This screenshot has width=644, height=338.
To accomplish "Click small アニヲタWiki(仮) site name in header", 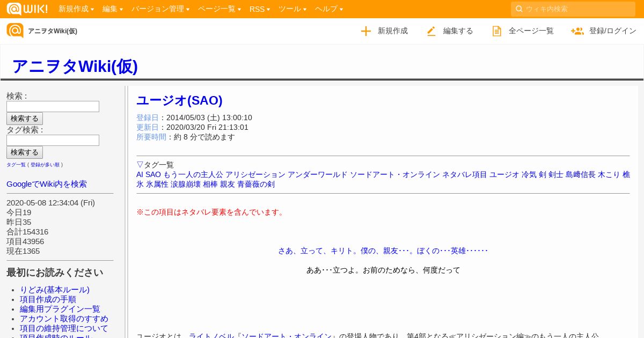I will click(x=53, y=31).
